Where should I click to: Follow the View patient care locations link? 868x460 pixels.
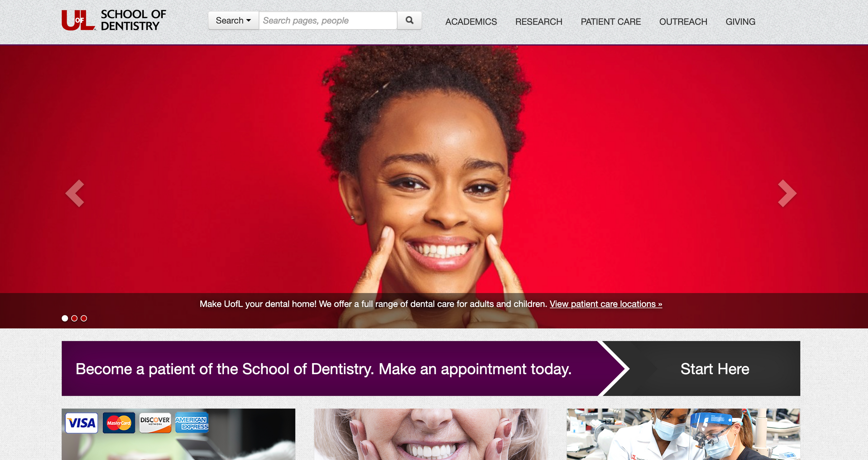point(606,304)
